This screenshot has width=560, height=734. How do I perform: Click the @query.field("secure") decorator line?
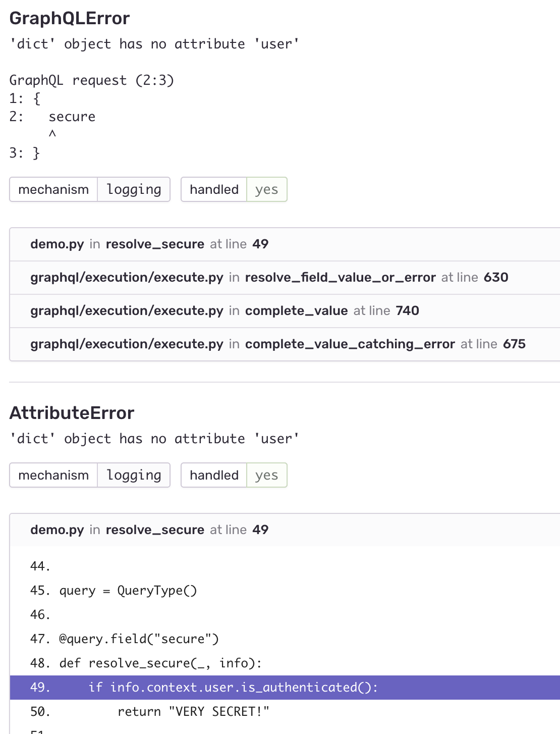(x=139, y=639)
